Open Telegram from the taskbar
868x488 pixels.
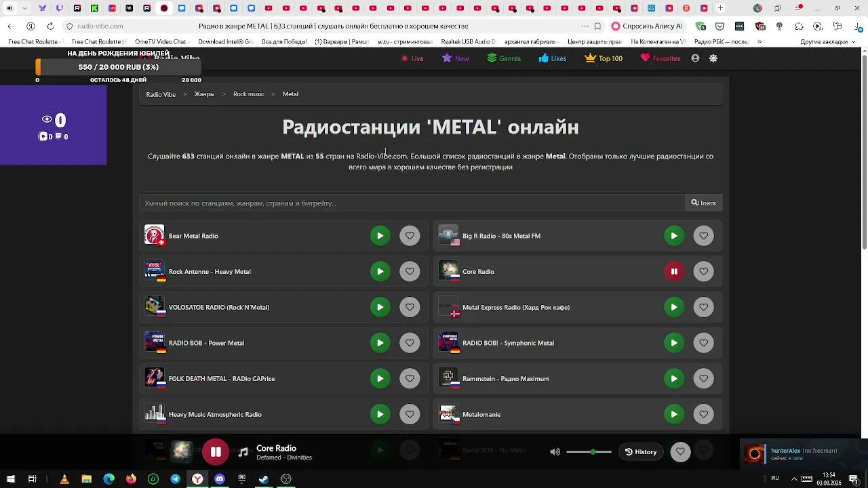[x=175, y=479]
